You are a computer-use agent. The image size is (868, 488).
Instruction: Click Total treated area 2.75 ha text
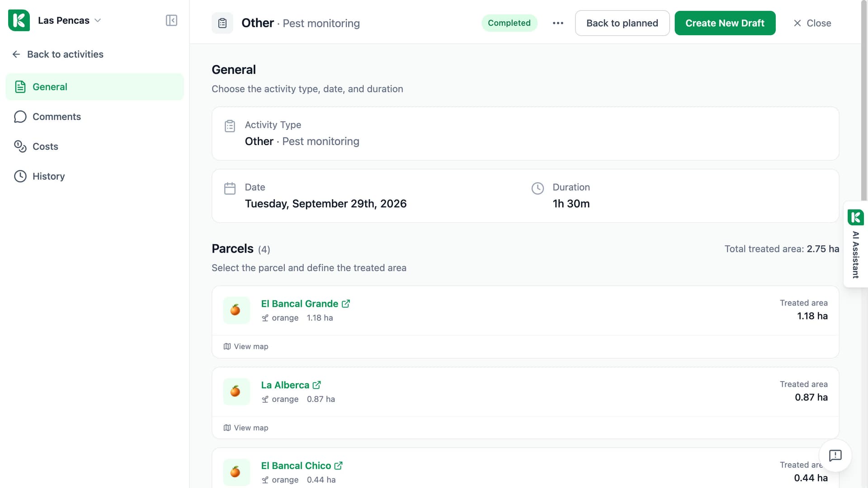tap(782, 249)
